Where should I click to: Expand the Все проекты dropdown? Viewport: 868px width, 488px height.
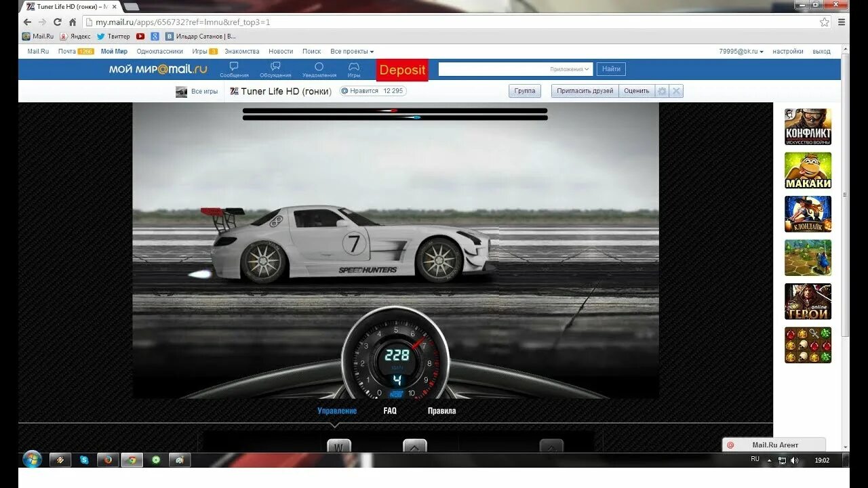351,51
